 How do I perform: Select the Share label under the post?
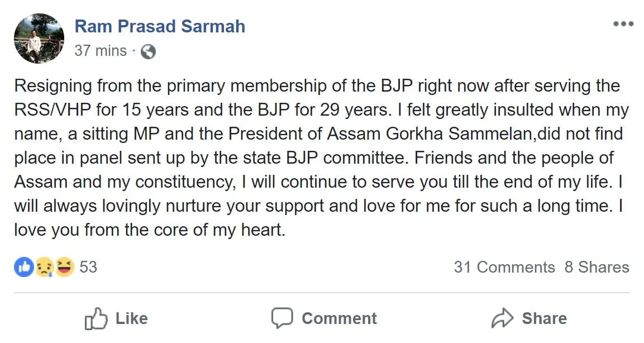[x=544, y=318]
